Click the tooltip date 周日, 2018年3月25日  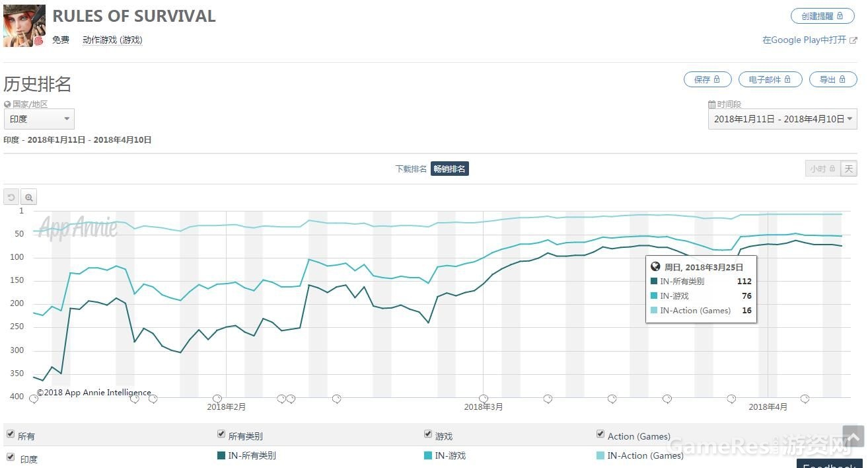tap(704, 267)
